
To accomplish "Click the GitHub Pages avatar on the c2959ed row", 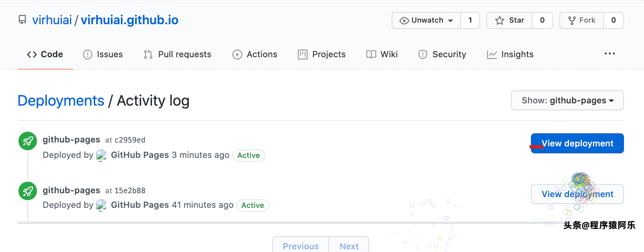I will tap(101, 155).
